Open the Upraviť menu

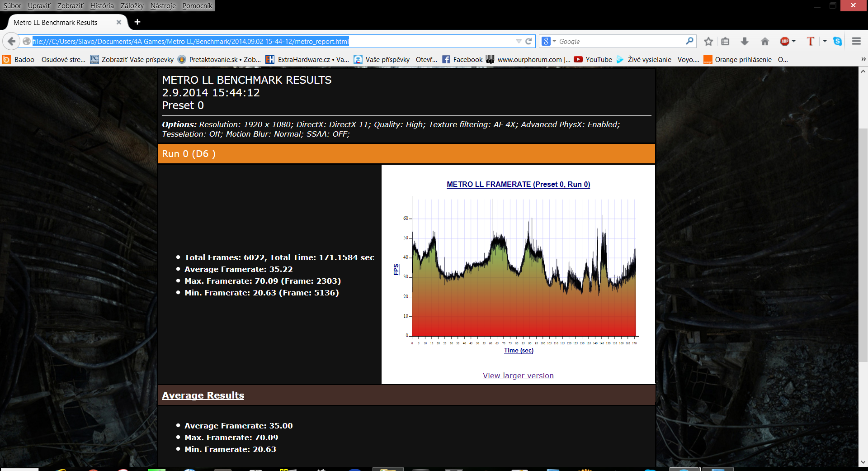pos(39,5)
